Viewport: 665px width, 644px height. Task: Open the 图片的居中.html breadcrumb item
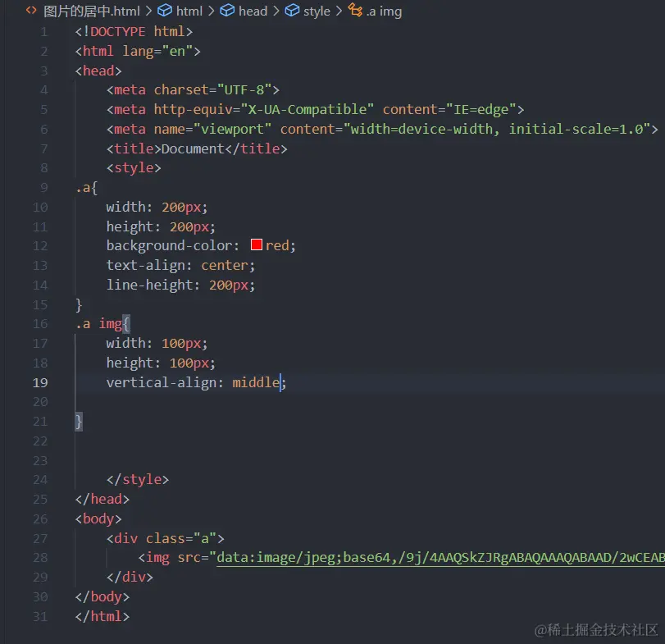(92, 11)
